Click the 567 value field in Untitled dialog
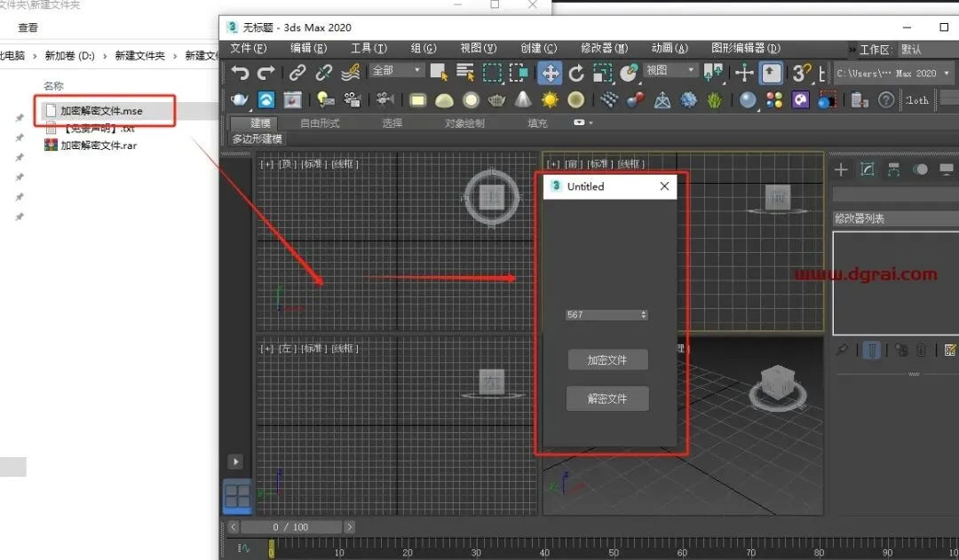 (x=602, y=315)
